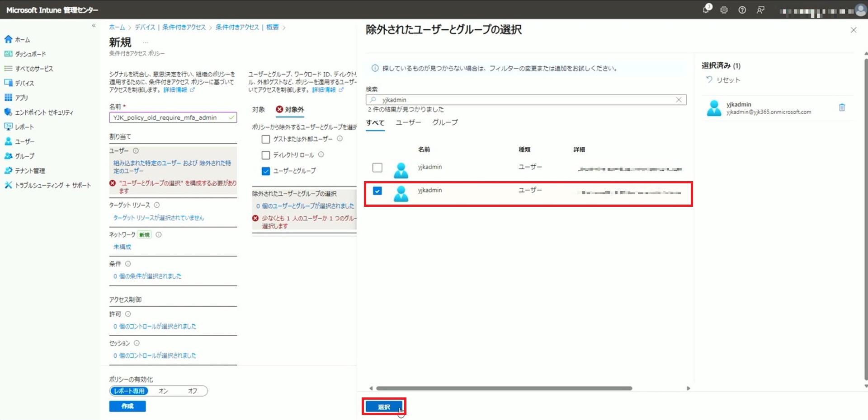Viewport: 868px width, 420px height.
Task: Show info icon next to 条件
Action: (x=128, y=264)
